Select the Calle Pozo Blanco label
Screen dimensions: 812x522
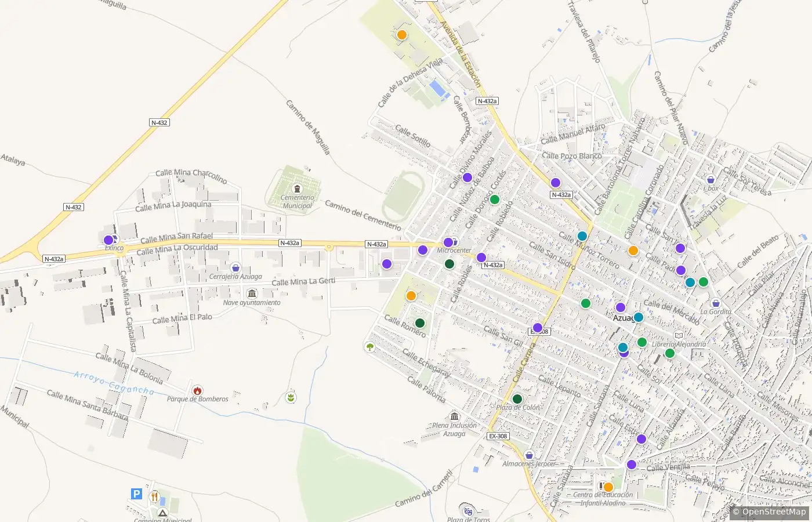(571, 155)
